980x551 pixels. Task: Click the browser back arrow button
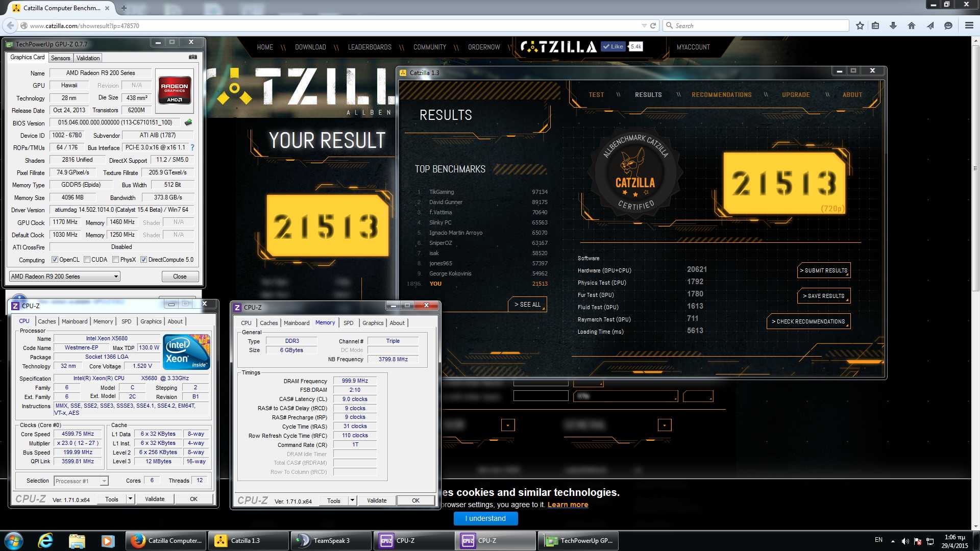tap(10, 26)
